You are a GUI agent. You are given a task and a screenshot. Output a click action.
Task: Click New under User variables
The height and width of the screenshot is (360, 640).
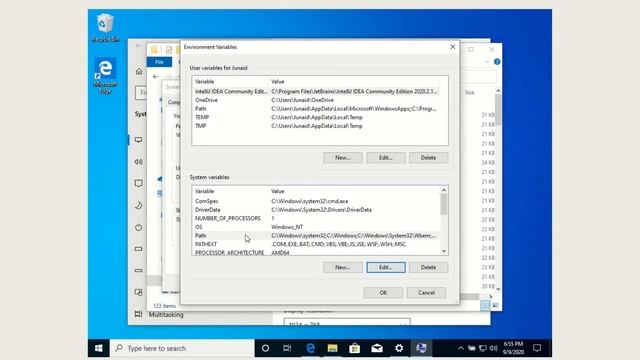click(x=342, y=158)
